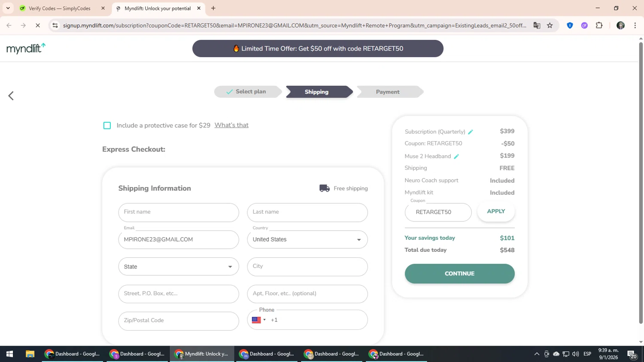Screen dimensions: 644x362
Task: Check Include a protective case box
Action: pos(107,126)
